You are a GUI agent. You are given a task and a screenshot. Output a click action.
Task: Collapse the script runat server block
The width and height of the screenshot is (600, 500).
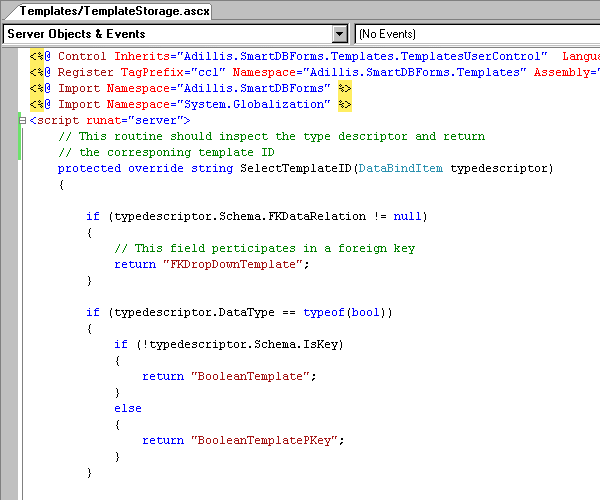(22, 121)
